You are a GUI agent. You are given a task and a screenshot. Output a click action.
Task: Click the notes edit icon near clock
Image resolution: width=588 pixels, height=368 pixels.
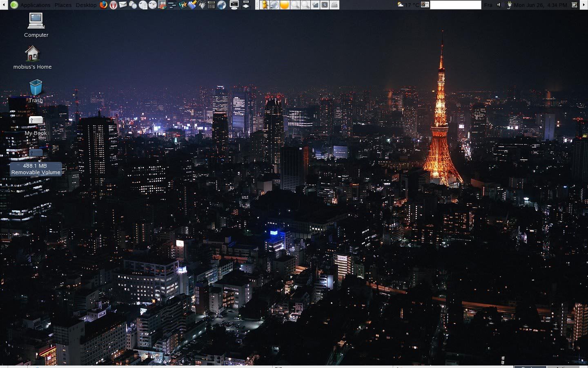click(x=575, y=5)
